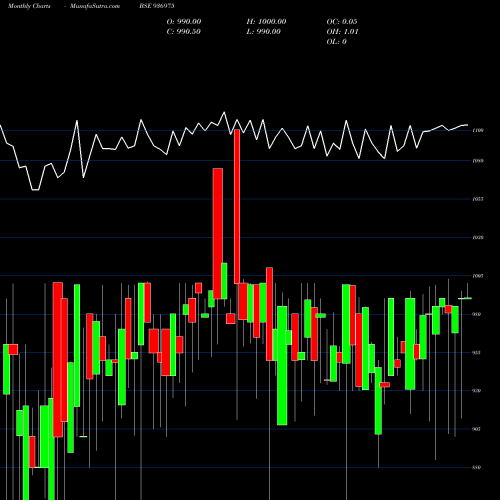Viewport: 500px width, 500px height.
Task: Click the 980 price axis label
Action: tap(477, 314)
